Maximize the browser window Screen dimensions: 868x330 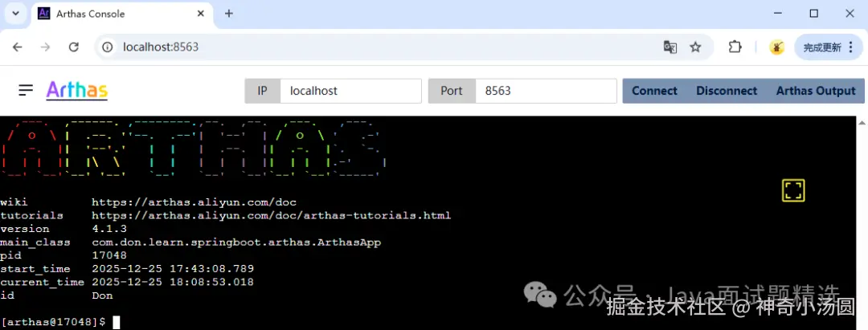point(813,14)
